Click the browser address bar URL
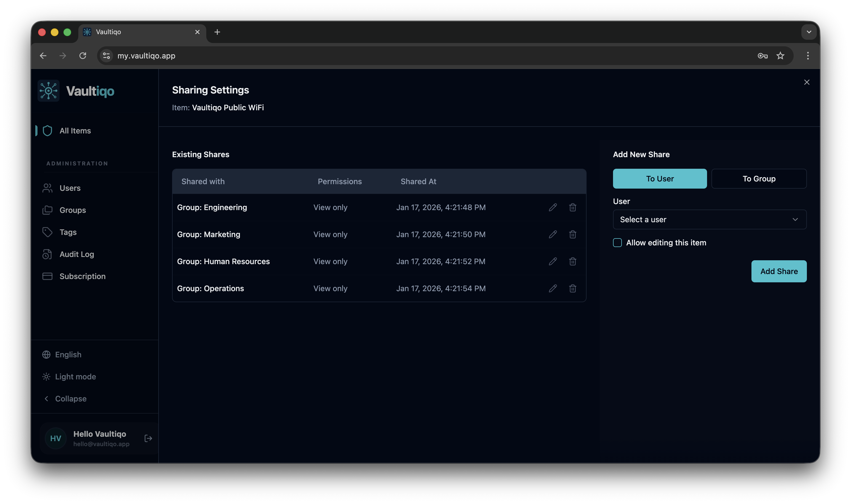Viewport: 851px width, 504px height. coord(146,56)
